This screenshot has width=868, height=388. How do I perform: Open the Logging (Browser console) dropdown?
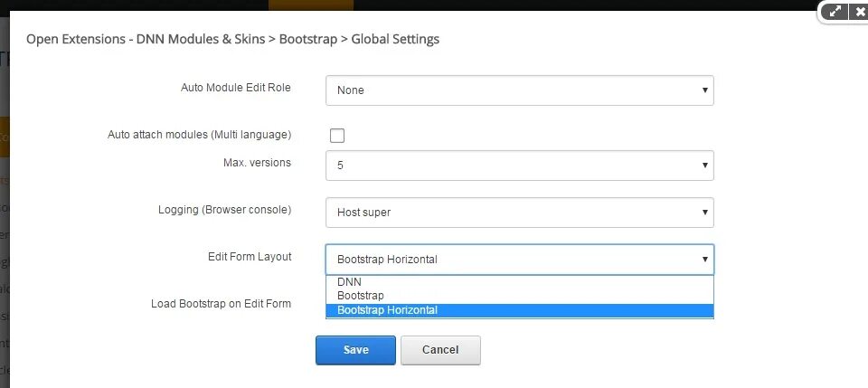click(519, 212)
